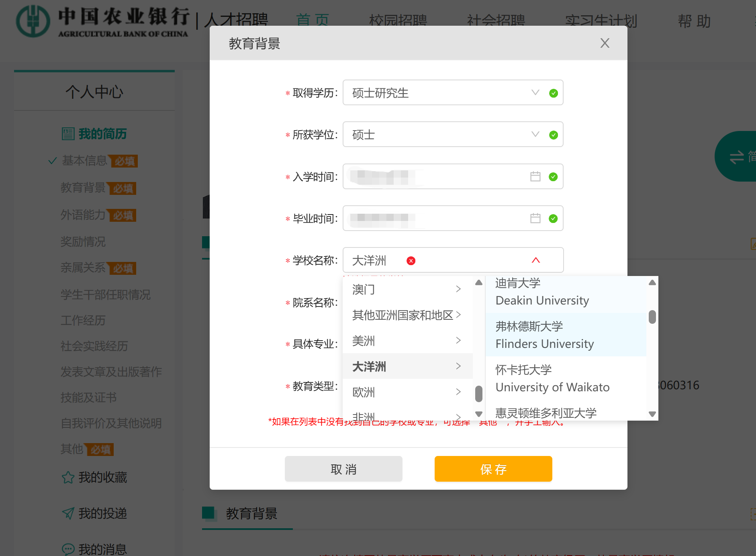Click calendar icon in 入学时间 field
The image size is (756, 556).
(535, 176)
